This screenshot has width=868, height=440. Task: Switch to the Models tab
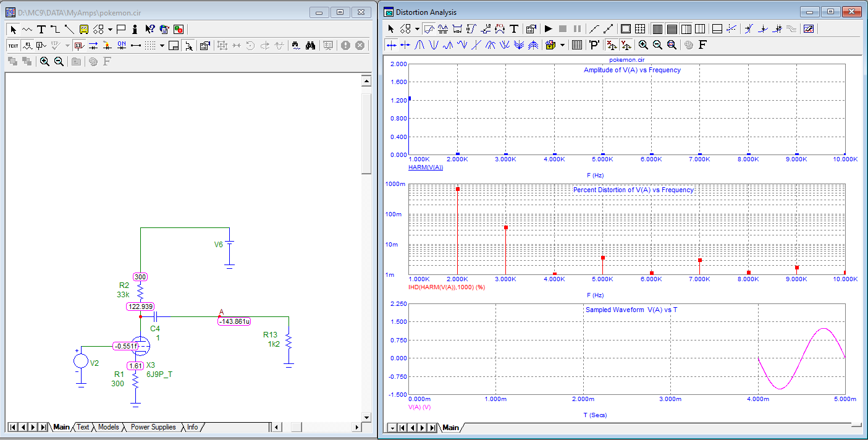tap(109, 427)
